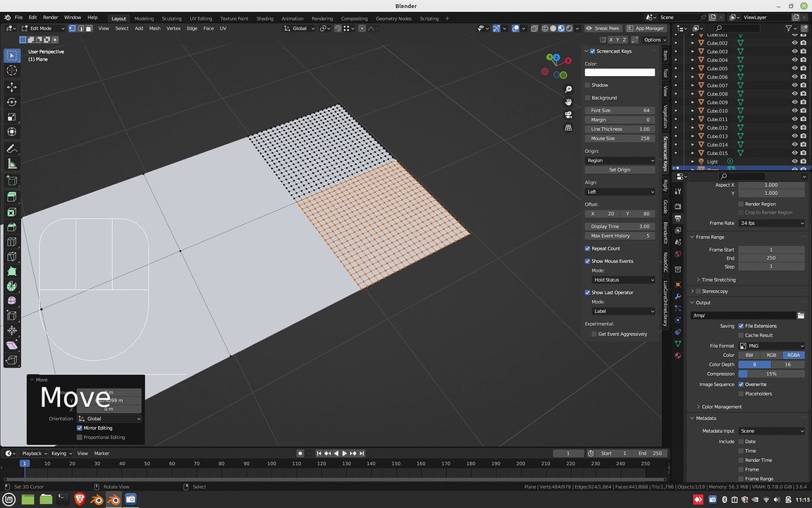Open the Modifier properties wrench tab
The width and height of the screenshot is (812, 508).
point(678,296)
